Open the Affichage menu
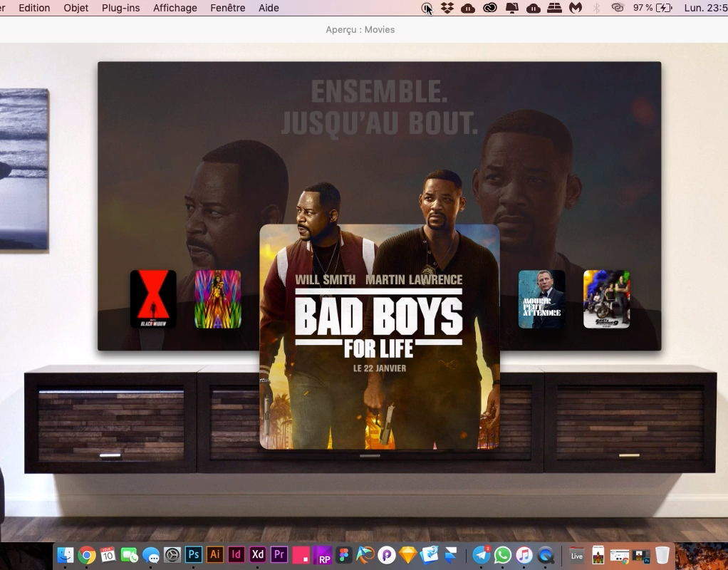The image size is (728, 570). pos(175,8)
